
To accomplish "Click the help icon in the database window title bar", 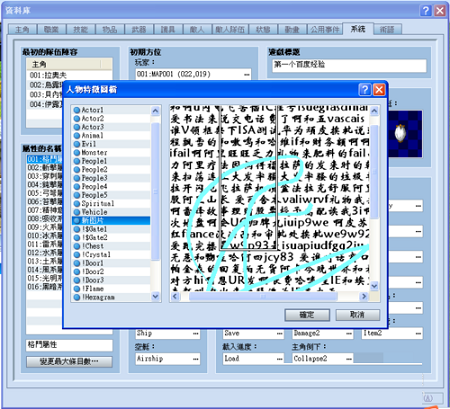I will [426, 11].
